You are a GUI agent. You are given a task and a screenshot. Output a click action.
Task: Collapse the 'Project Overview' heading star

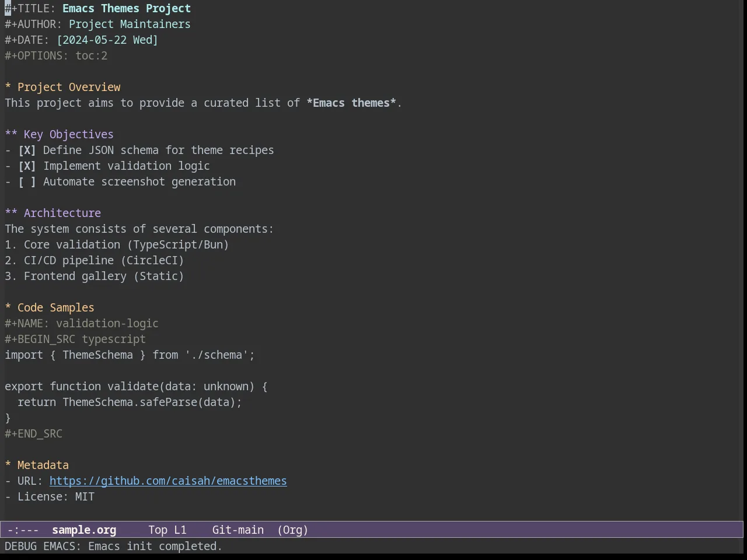[8, 87]
